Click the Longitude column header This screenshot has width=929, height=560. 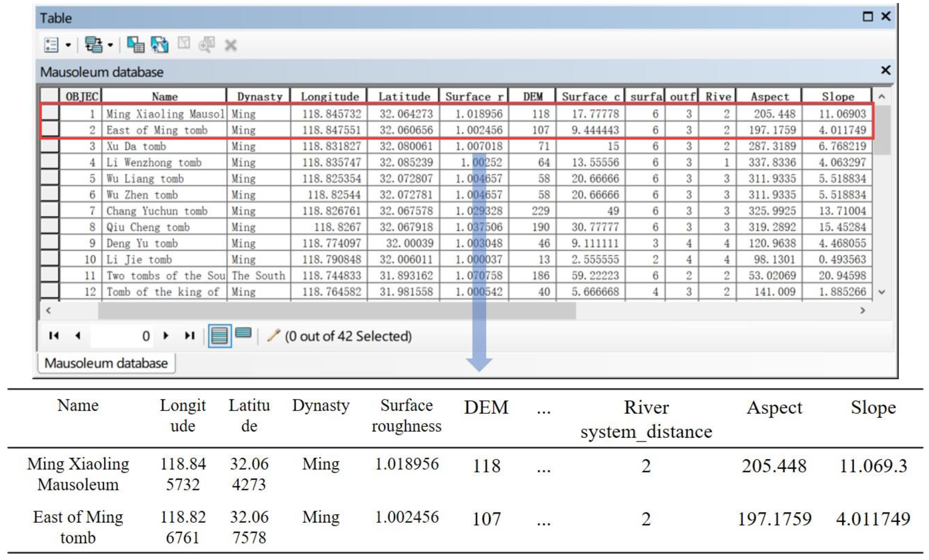[329, 96]
